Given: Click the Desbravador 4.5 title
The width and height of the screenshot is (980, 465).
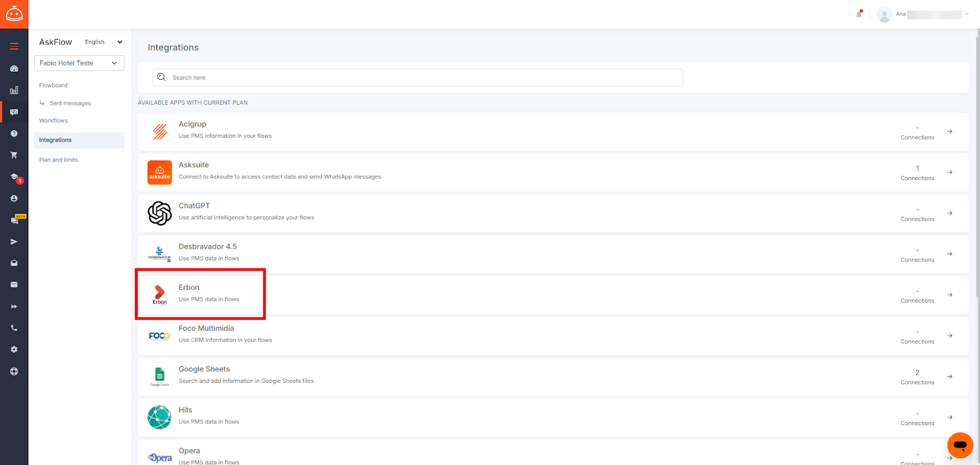Looking at the screenshot, I should click(x=208, y=247).
